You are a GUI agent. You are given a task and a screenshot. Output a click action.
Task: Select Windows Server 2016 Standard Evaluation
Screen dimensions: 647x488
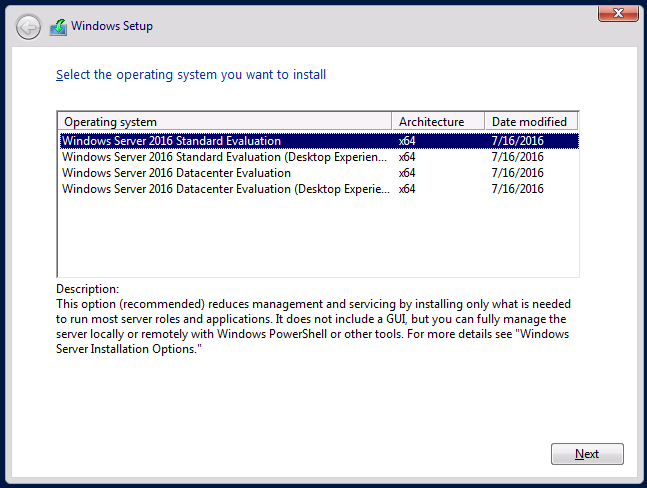pos(172,141)
